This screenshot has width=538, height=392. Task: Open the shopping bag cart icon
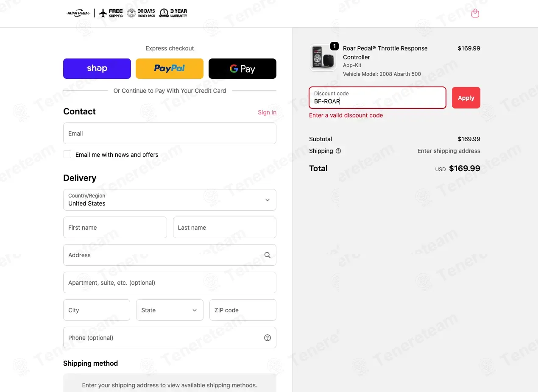coord(475,13)
